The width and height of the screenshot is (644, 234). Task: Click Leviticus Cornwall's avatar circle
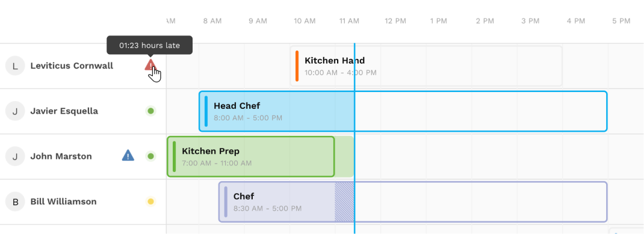pyautogui.click(x=15, y=66)
